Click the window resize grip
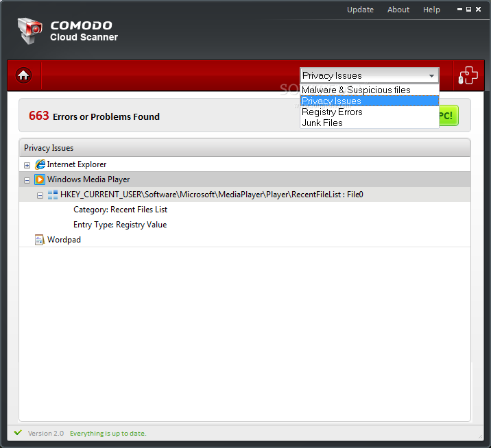Image resolution: width=491 pixels, height=448 pixels. tap(480, 437)
